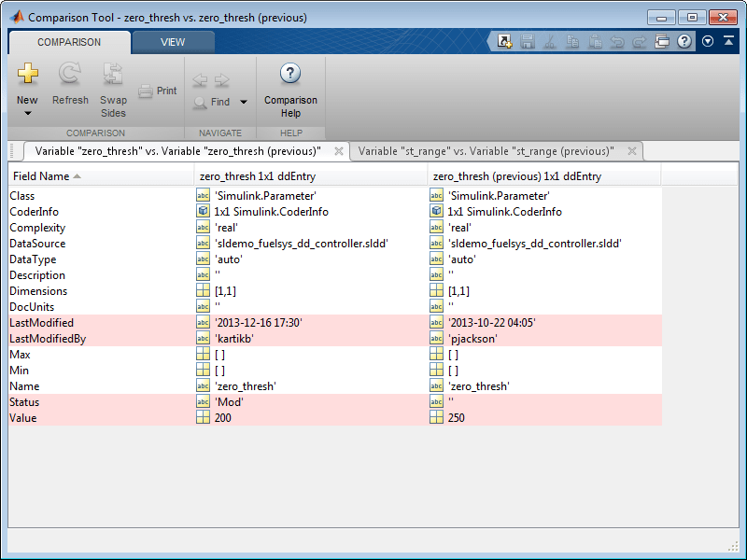Click the New comparison plus icon

(x=28, y=74)
